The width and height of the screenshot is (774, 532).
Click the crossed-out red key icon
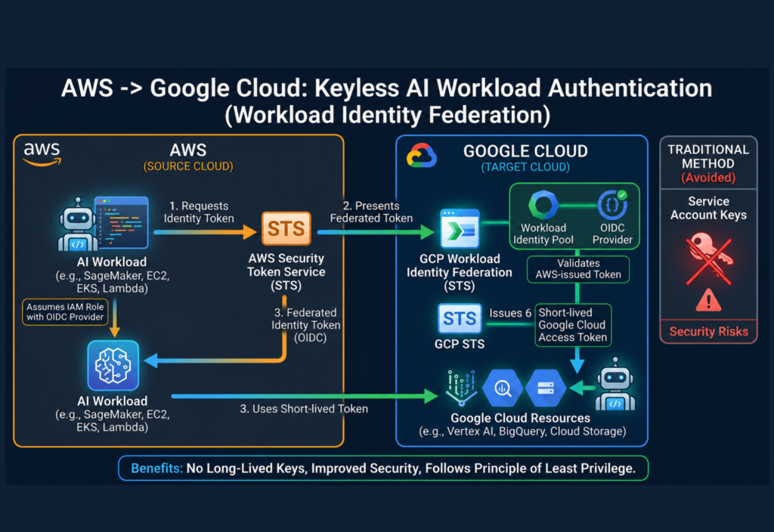tap(709, 258)
